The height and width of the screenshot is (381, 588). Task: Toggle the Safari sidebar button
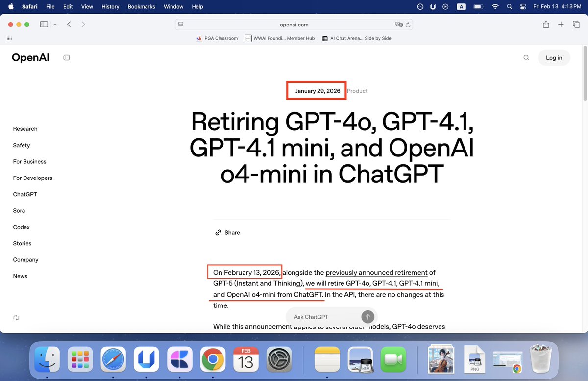(x=44, y=24)
